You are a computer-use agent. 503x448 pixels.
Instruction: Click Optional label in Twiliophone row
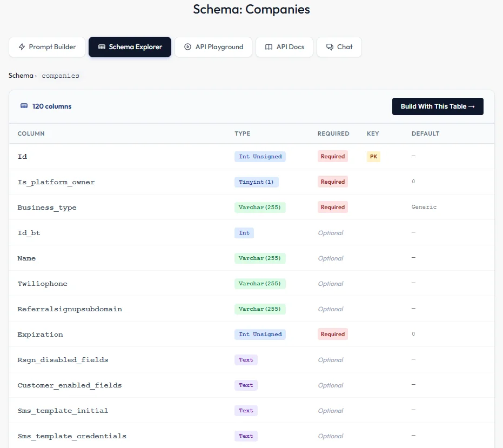click(x=331, y=284)
